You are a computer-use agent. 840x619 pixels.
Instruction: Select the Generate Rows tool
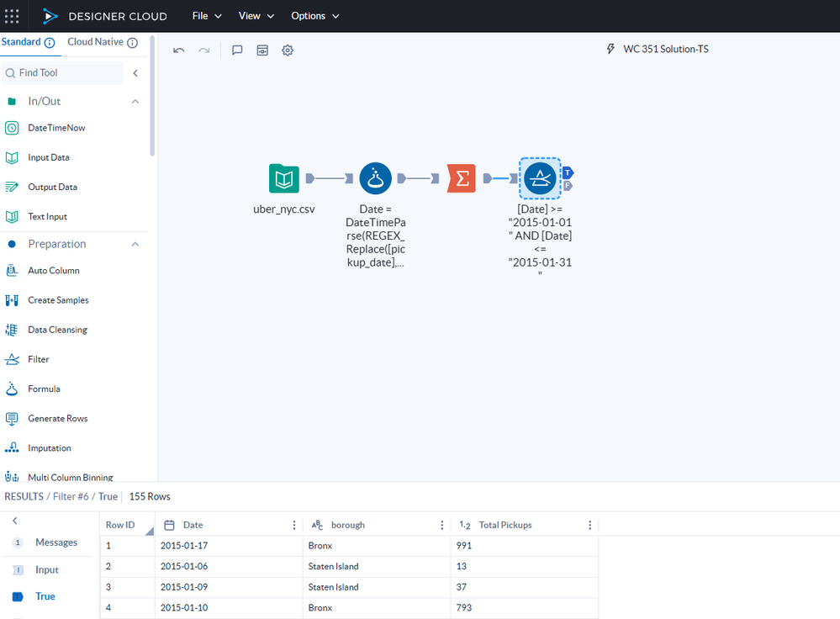pyautogui.click(x=57, y=418)
